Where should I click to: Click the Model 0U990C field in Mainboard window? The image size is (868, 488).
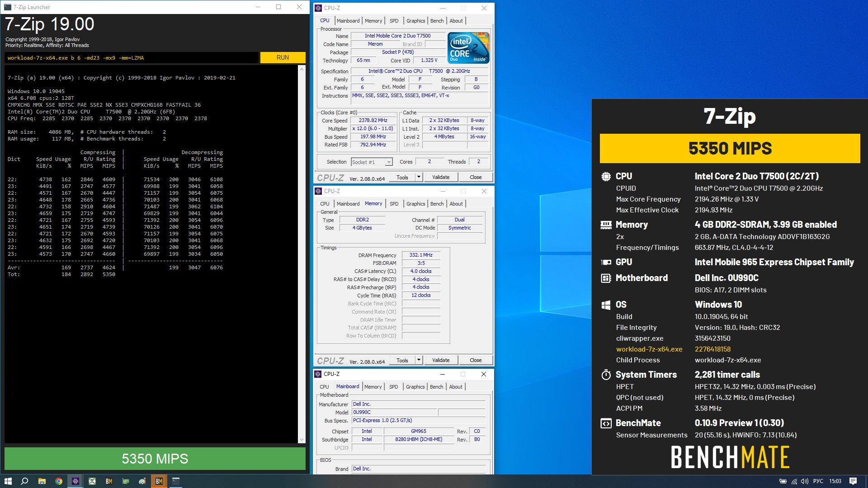click(x=394, y=412)
